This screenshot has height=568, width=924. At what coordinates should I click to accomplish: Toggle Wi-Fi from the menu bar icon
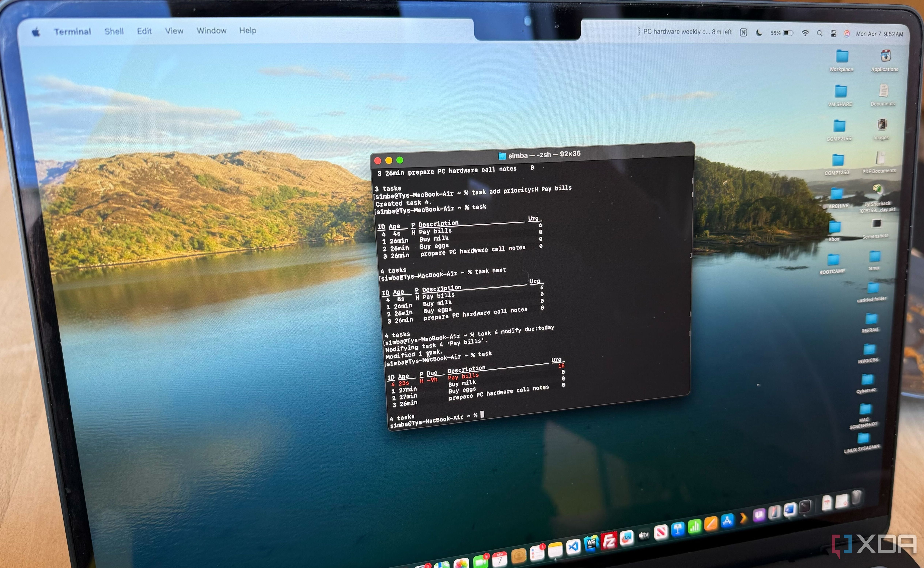[805, 33]
